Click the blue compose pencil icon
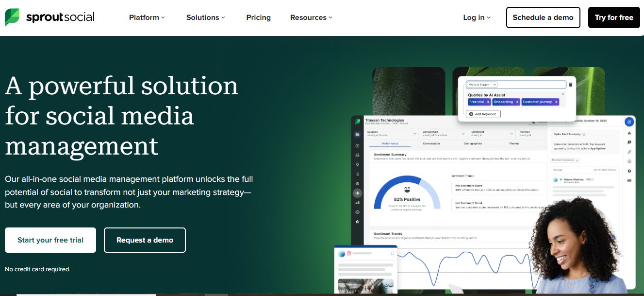This screenshot has height=296, width=644. coord(629,122)
